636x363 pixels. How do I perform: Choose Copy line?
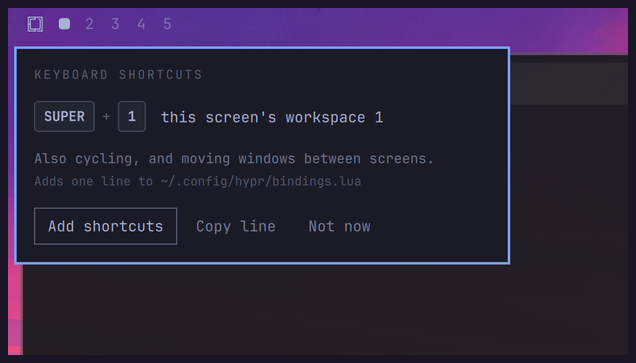click(x=236, y=226)
